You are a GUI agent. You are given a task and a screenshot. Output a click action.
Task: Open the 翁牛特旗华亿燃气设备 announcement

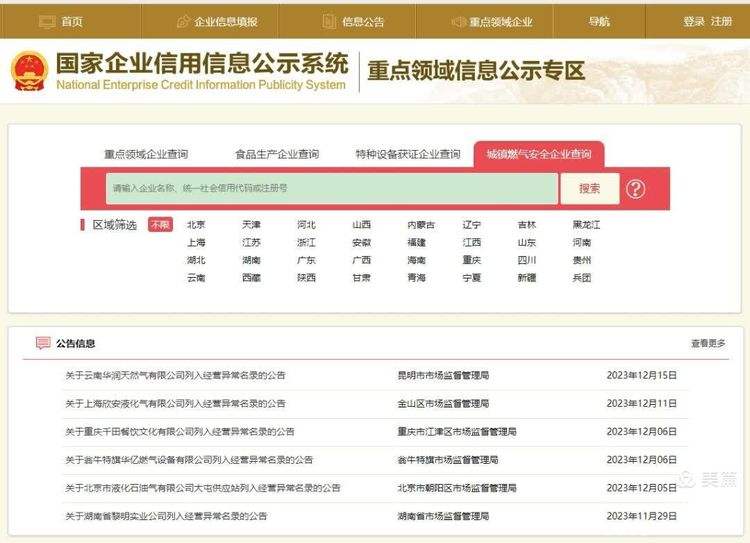click(x=189, y=460)
